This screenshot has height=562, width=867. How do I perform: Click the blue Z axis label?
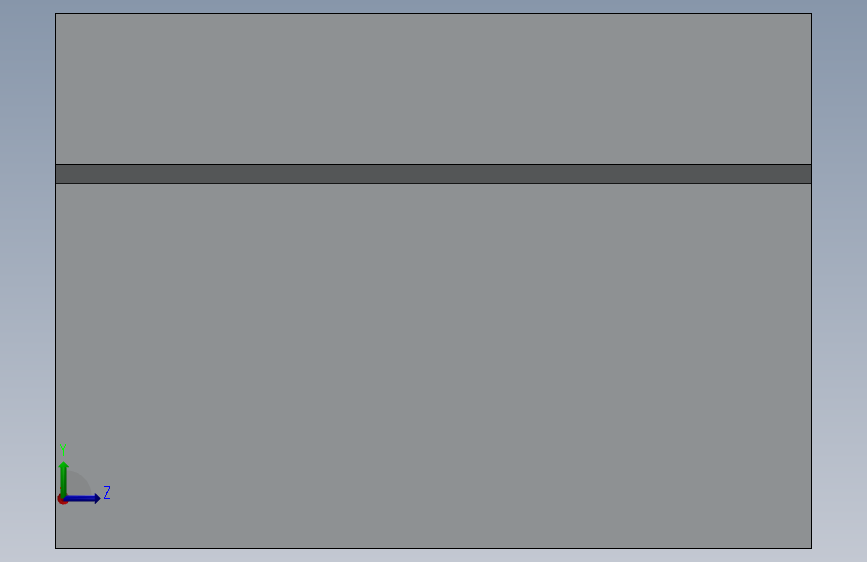[x=107, y=492]
